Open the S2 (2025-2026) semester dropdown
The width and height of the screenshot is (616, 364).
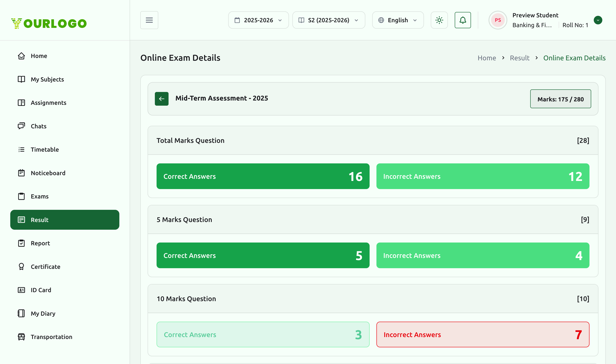coord(329,20)
